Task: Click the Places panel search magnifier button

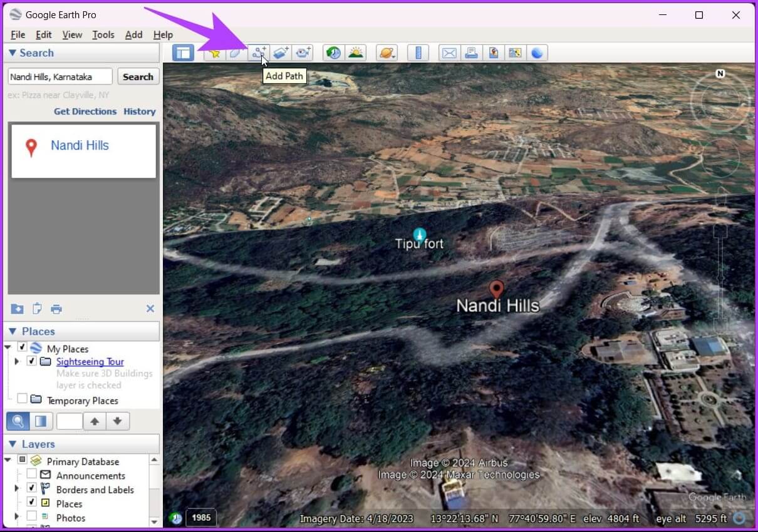Action: pyautogui.click(x=18, y=421)
